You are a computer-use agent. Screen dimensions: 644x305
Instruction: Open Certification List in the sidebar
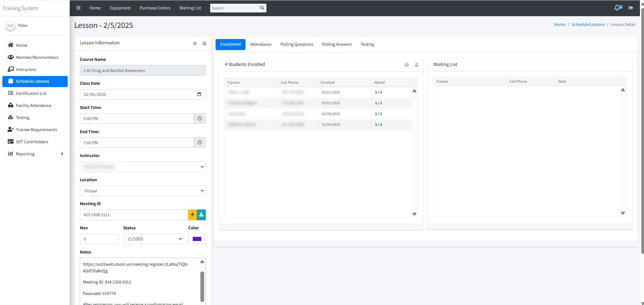pyautogui.click(x=31, y=93)
